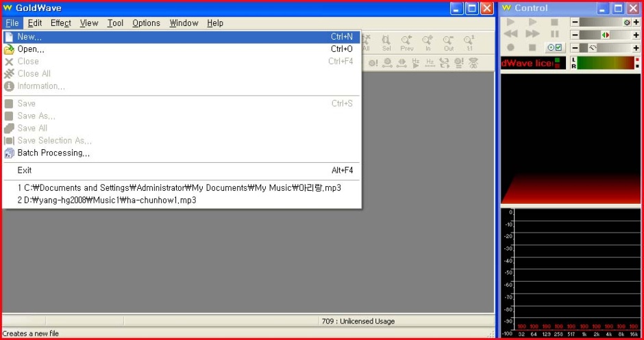Click the Pause button in Control
Screen dimensions: 644x340
pyautogui.click(x=554, y=34)
